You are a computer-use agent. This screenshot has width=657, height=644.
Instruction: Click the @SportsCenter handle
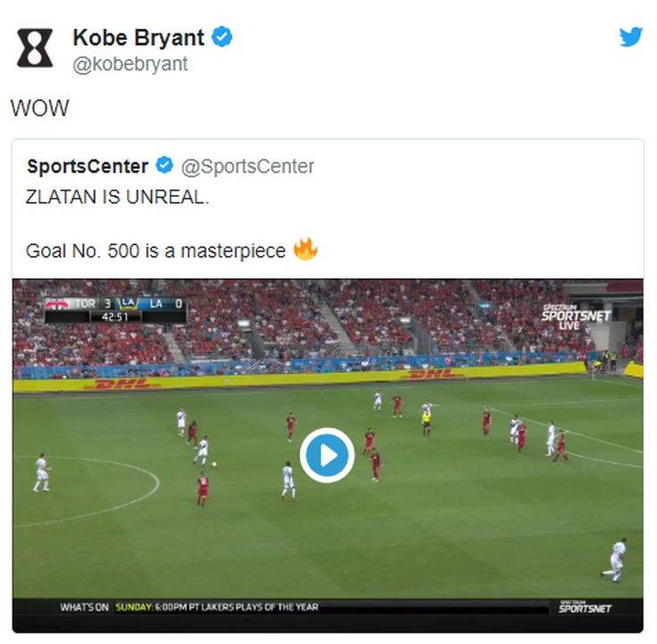248,166
